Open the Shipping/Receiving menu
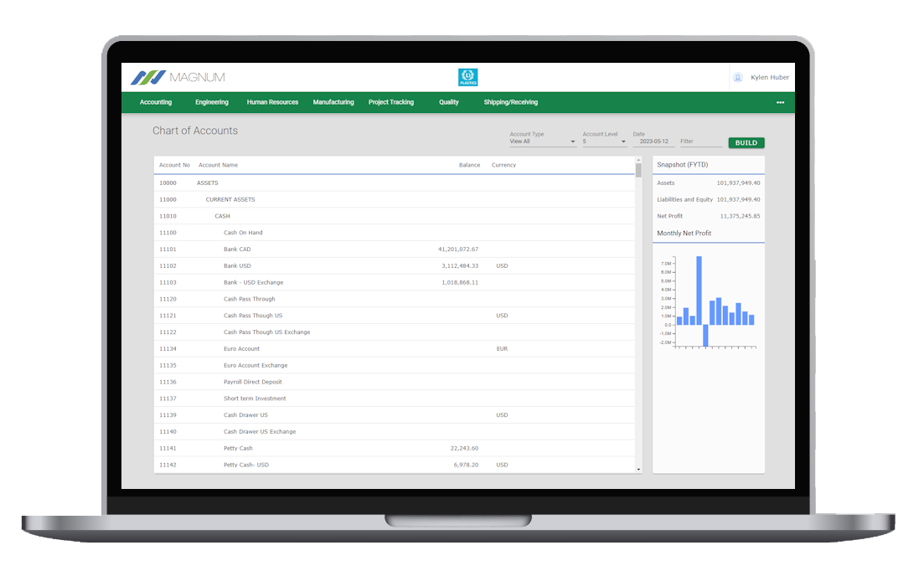Viewport: 924px width, 571px height. (511, 102)
